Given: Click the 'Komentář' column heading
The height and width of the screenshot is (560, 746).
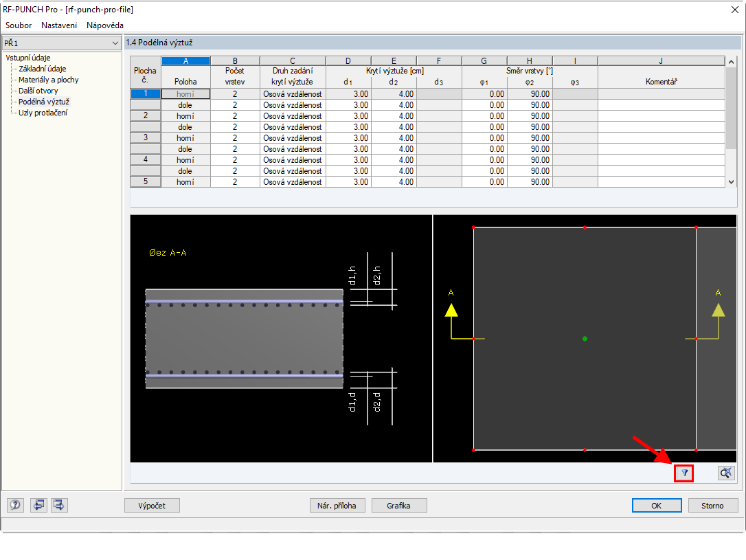Looking at the screenshot, I should [x=661, y=82].
